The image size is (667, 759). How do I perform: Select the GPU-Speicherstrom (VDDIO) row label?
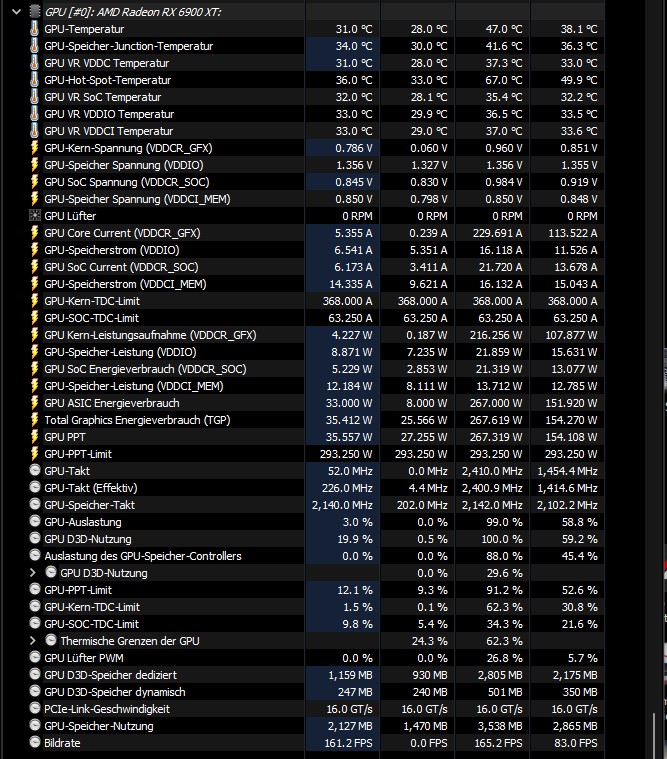[x=112, y=250]
